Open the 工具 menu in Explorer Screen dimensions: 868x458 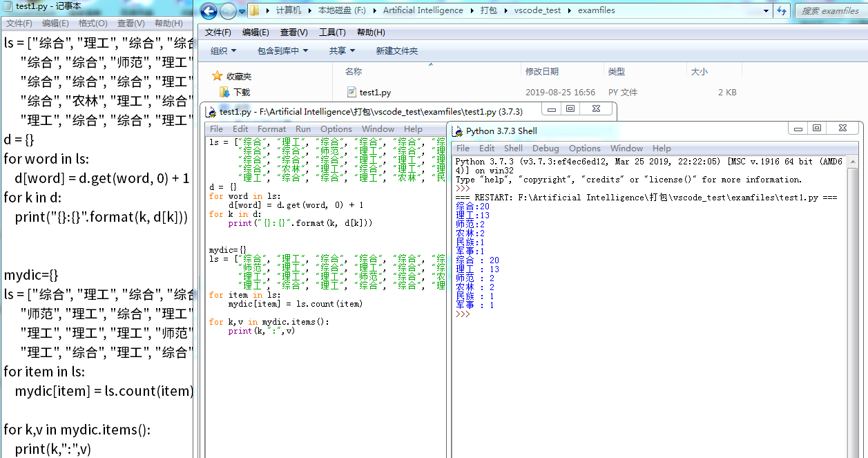333,32
